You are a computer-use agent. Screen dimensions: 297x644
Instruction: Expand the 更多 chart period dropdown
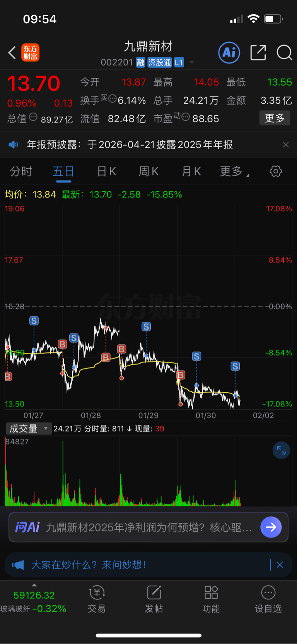point(234,171)
